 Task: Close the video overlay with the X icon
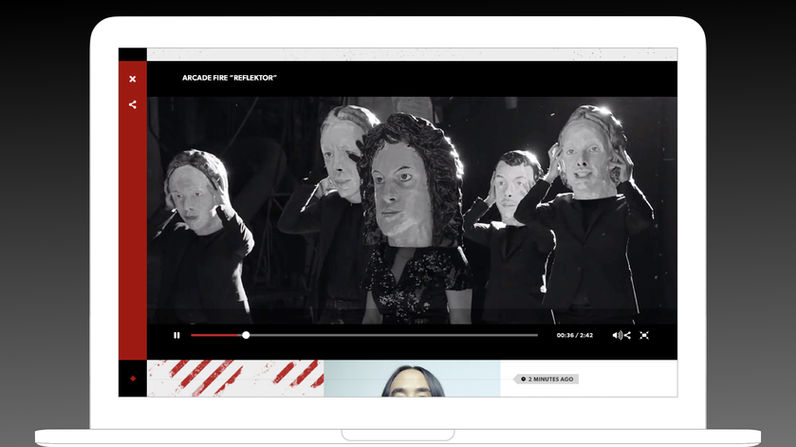click(132, 79)
